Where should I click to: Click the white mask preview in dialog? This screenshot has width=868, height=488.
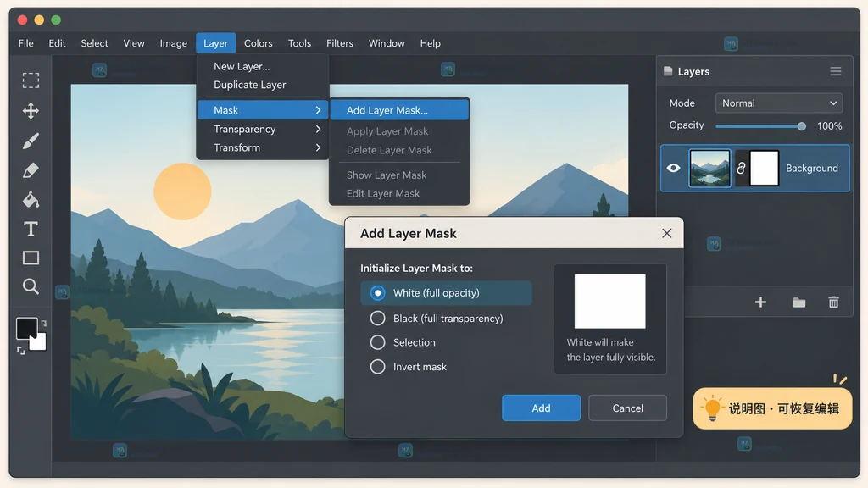coord(609,301)
